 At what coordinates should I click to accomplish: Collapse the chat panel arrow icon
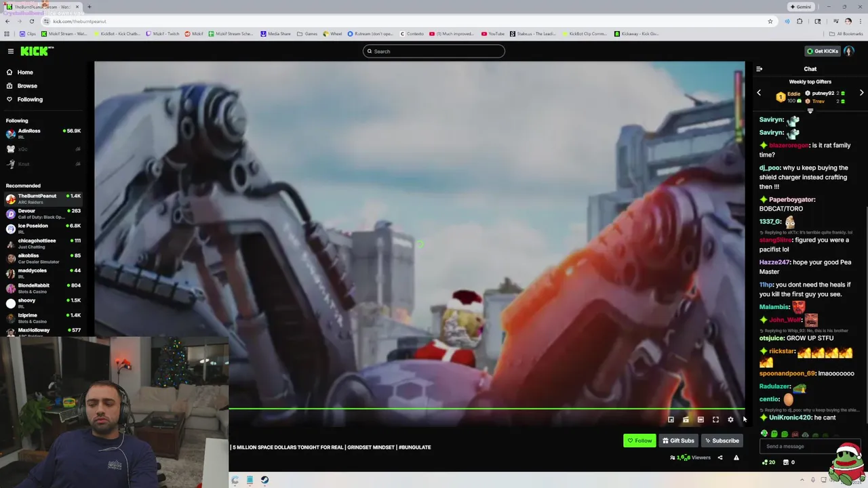coord(759,68)
